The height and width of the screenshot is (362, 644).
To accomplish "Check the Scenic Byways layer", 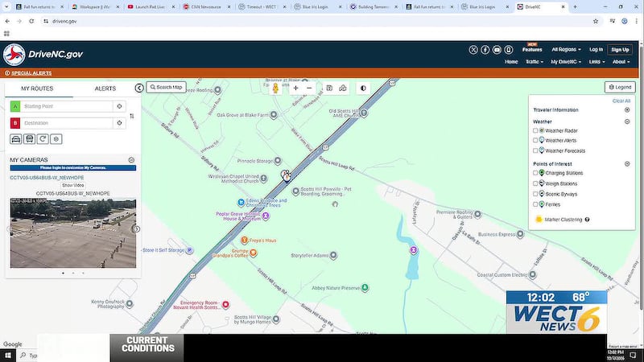I will [x=535, y=194].
